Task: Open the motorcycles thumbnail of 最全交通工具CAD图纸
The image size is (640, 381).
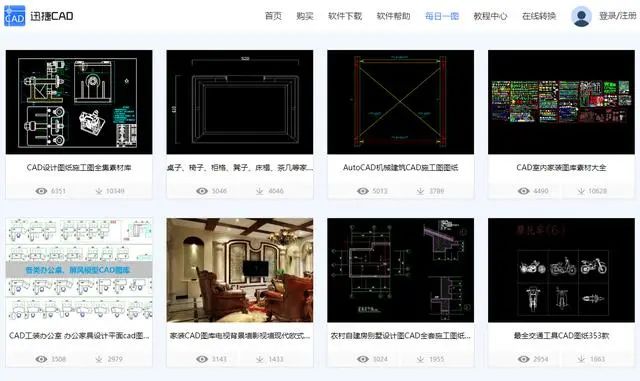Action: pos(561,270)
